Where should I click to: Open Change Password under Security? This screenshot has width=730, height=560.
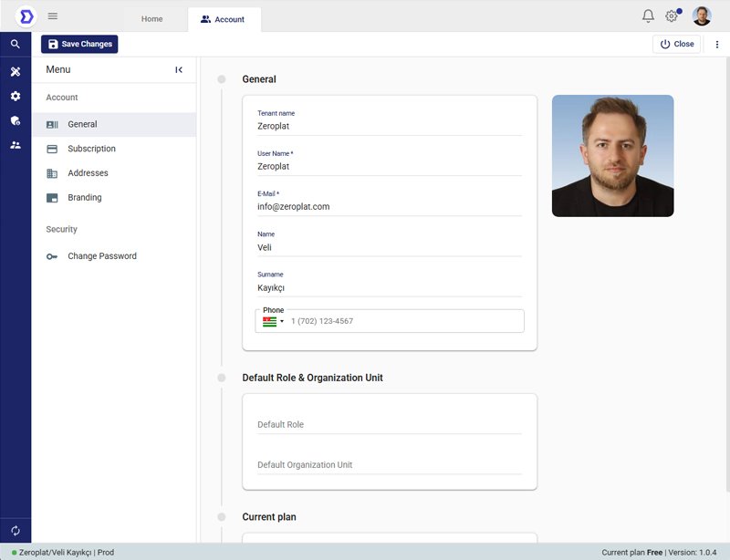point(101,256)
